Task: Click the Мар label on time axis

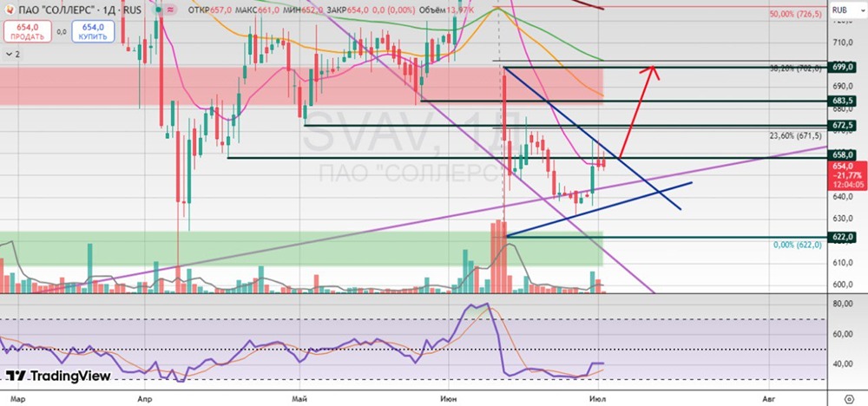Action: pos(17,398)
